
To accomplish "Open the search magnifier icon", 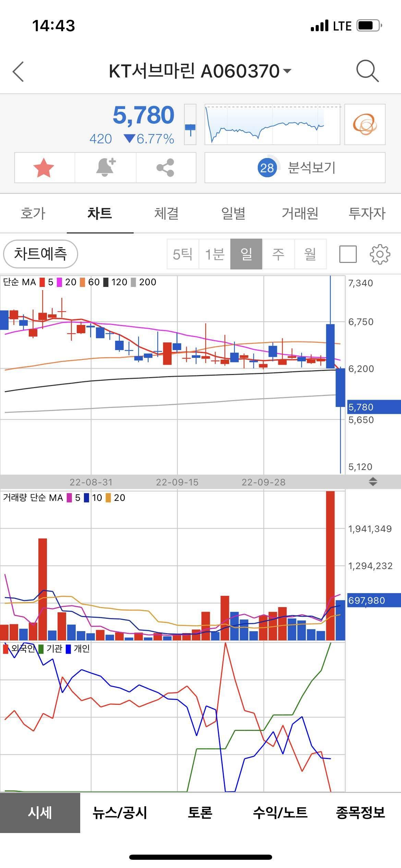I will (x=367, y=71).
